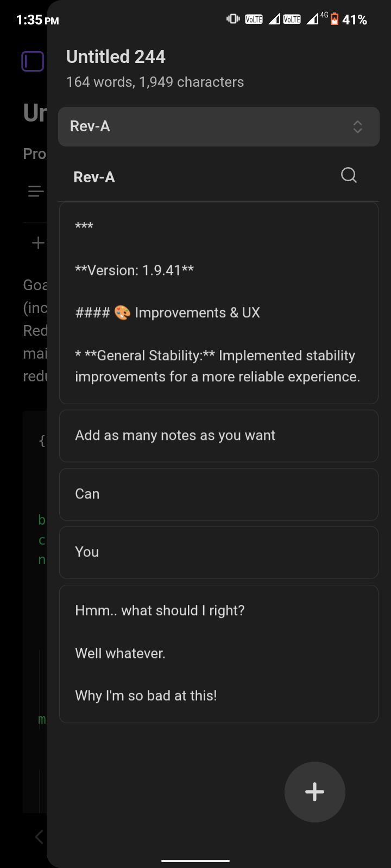Tap the battery icon in status bar
The width and height of the screenshot is (391, 868).
[x=335, y=20]
